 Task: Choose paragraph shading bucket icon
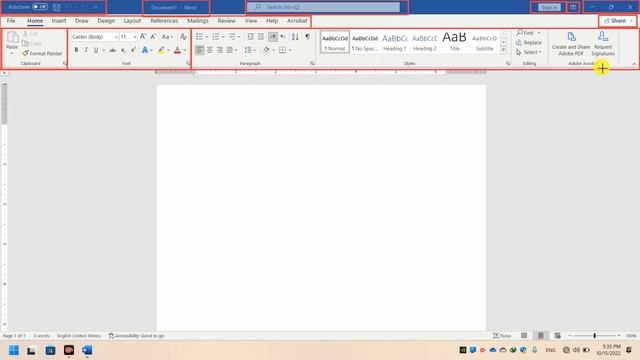tap(267, 50)
